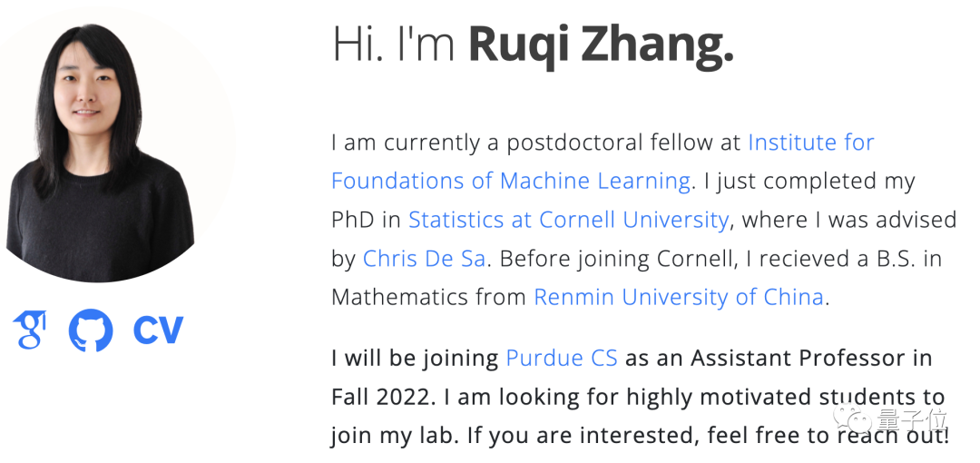
Task: Open the CV link under the photo
Action: point(158,330)
